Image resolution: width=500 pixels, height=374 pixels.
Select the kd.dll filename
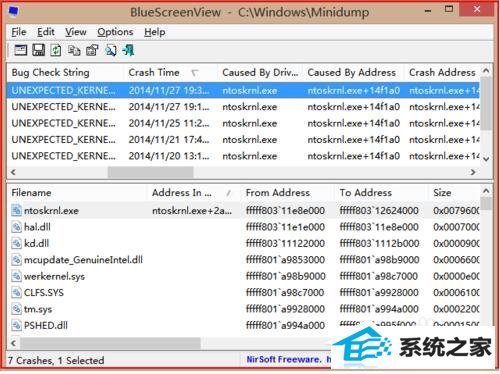[x=36, y=243]
